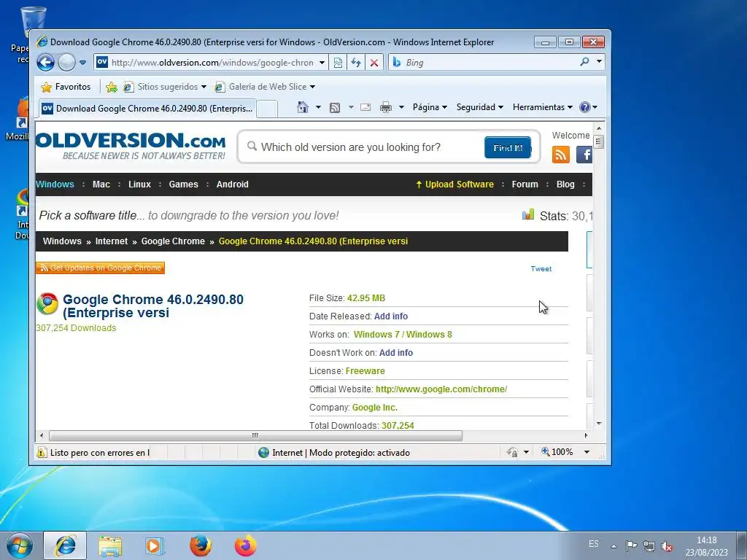
Task: Click the Home icon in command bar
Action: coord(303,107)
